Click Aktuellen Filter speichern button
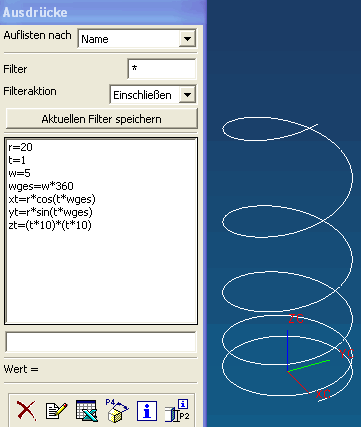This screenshot has height=427, width=361. pyautogui.click(x=102, y=119)
